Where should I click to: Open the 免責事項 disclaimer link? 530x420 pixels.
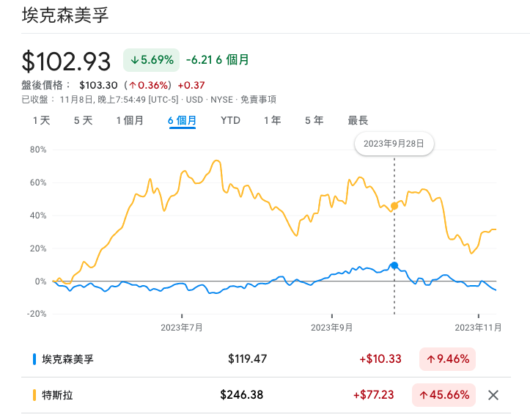[x=258, y=100]
